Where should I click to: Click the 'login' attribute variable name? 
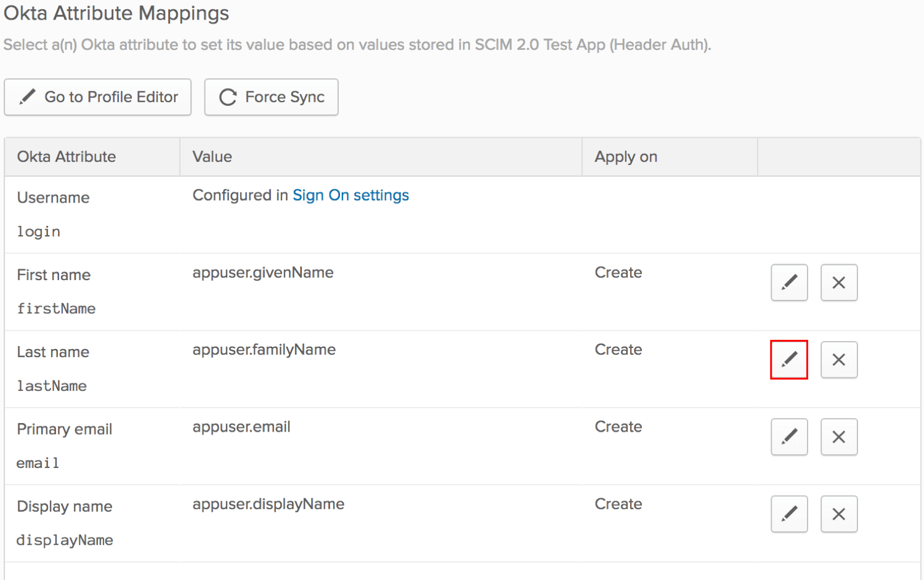click(39, 232)
